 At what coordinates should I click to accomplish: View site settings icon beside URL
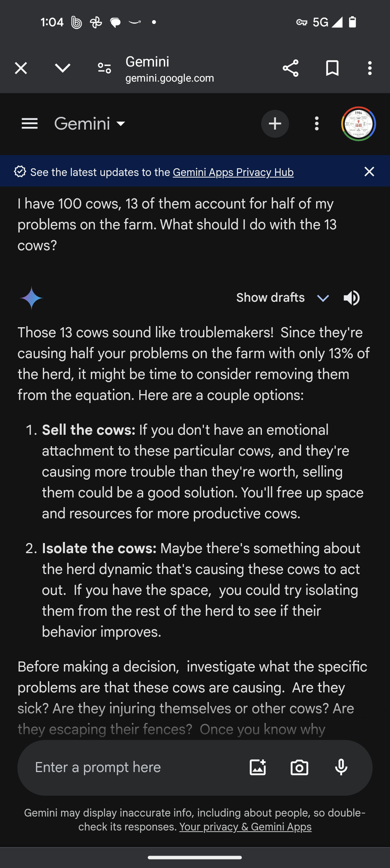pos(104,68)
